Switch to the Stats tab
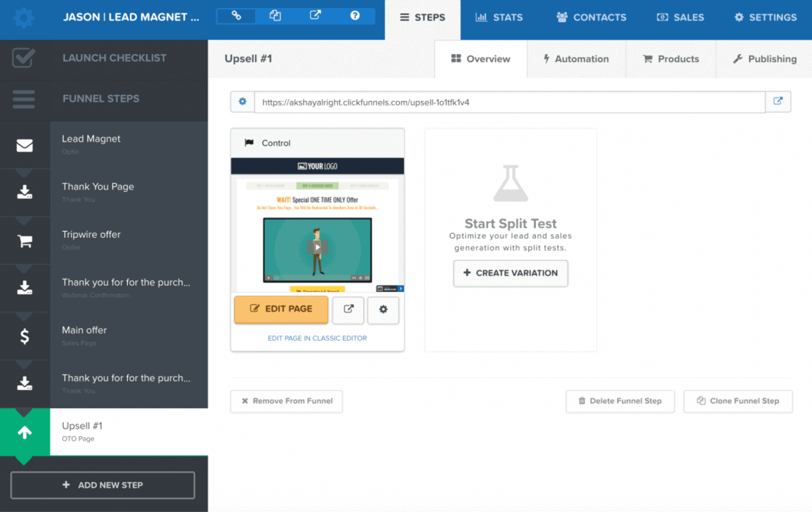 (x=499, y=18)
